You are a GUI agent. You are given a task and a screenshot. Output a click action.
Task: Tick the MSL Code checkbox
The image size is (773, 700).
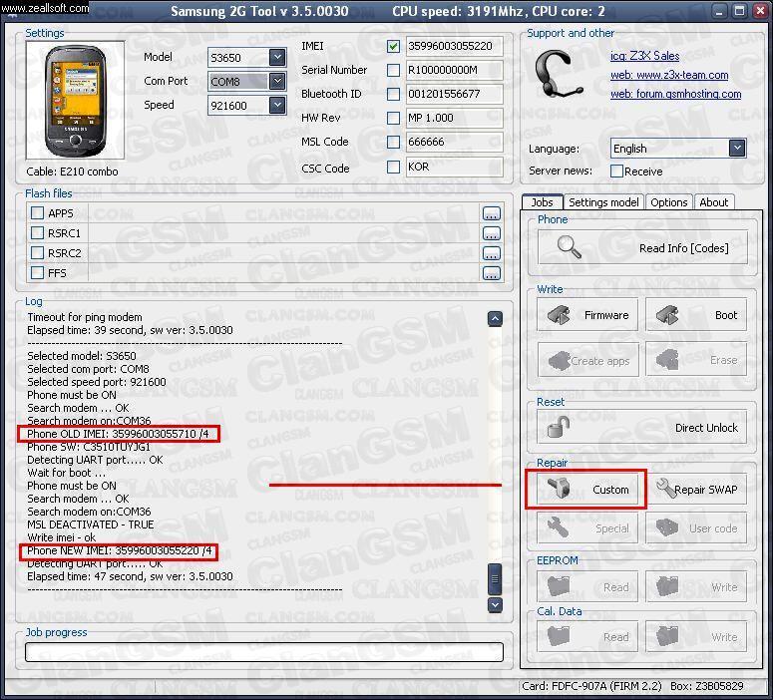[x=393, y=142]
